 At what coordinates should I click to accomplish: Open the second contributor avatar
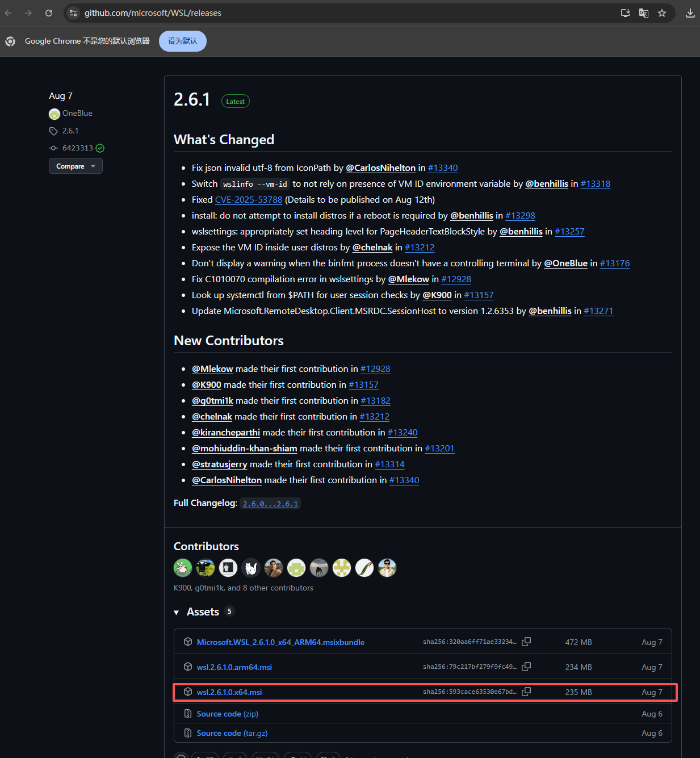point(206,568)
